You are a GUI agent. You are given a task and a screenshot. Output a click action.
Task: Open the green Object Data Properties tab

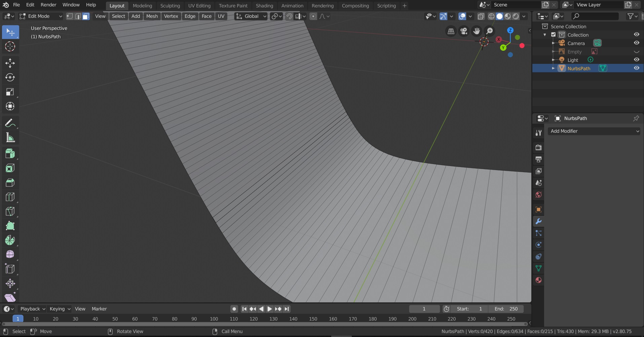[538, 268]
